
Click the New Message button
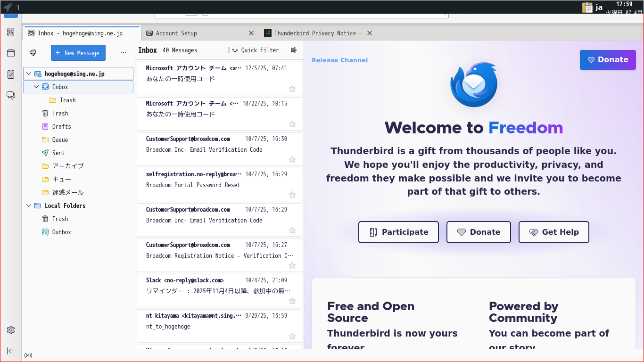(78, 53)
